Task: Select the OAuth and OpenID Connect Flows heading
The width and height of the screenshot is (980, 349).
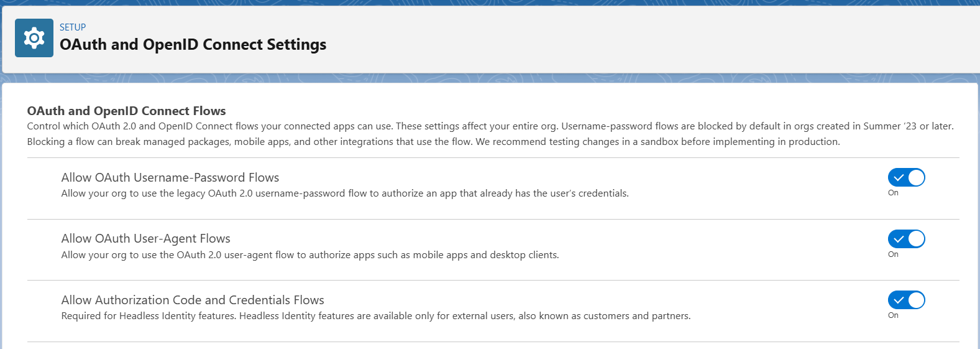Action: [x=126, y=111]
